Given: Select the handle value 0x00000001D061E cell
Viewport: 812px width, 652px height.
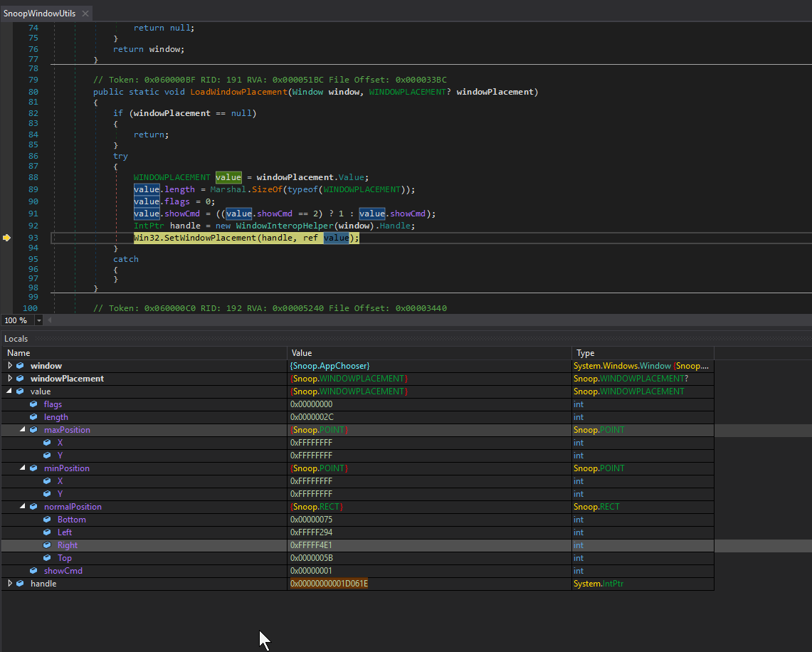Looking at the screenshot, I should (x=329, y=583).
